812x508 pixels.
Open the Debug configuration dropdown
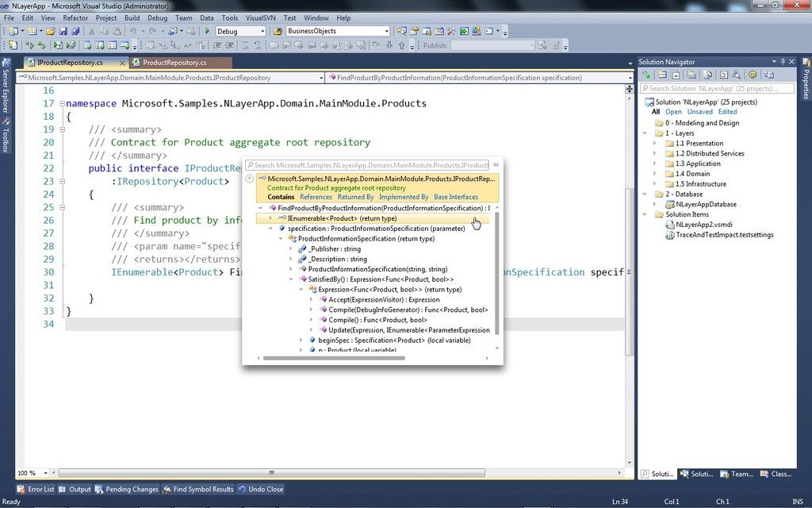pos(262,32)
